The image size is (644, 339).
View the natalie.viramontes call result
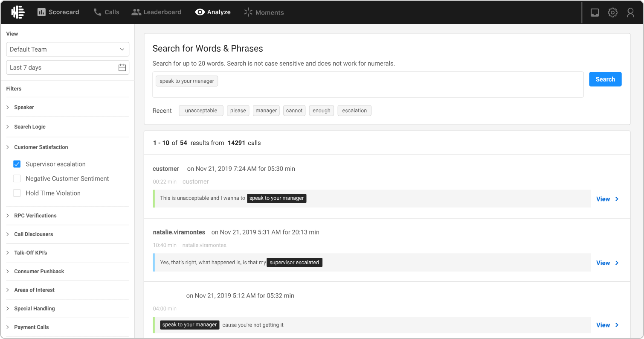(x=607, y=263)
